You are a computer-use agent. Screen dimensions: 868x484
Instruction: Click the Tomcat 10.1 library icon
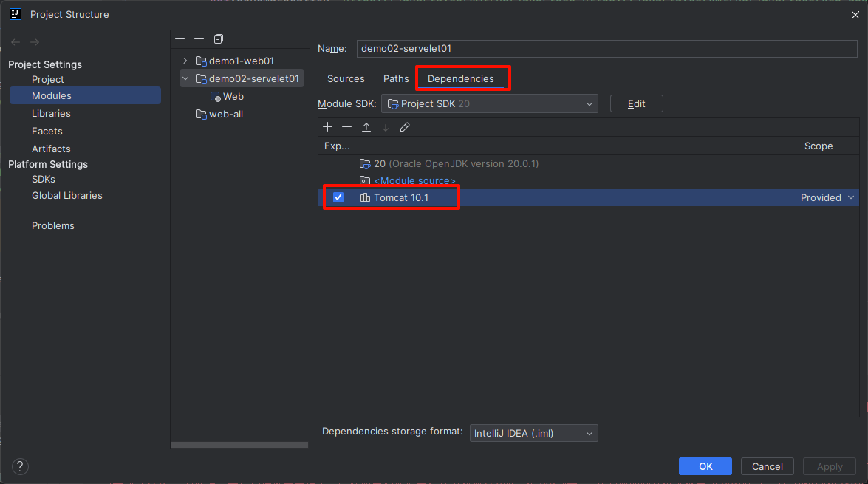click(365, 198)
